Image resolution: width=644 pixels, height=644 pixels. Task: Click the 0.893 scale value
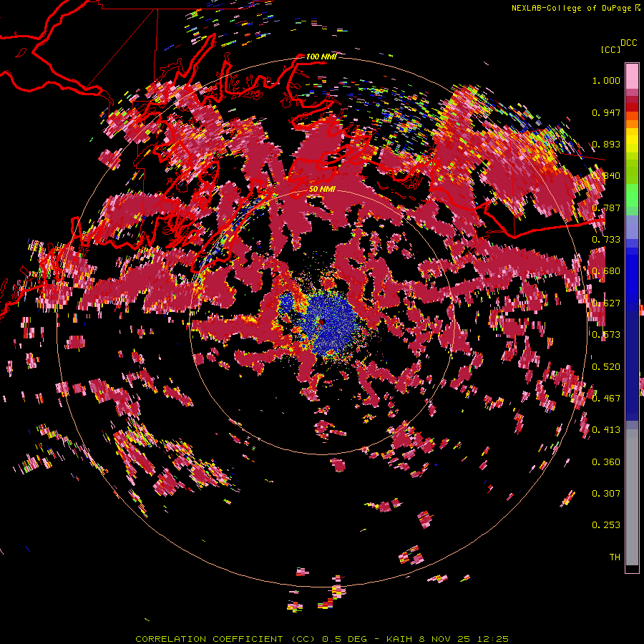click(606, 144)
